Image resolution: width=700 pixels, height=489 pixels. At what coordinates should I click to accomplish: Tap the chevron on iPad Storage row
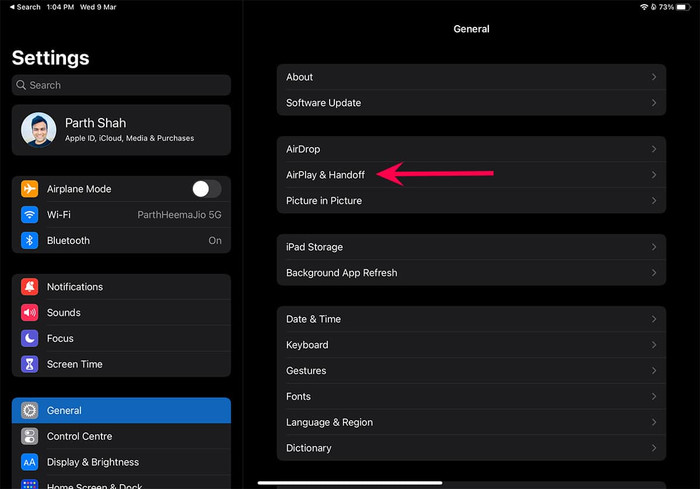(654, 247)
